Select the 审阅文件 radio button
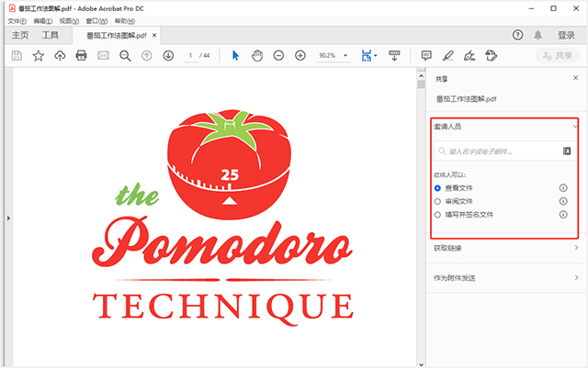 point(437,202)
